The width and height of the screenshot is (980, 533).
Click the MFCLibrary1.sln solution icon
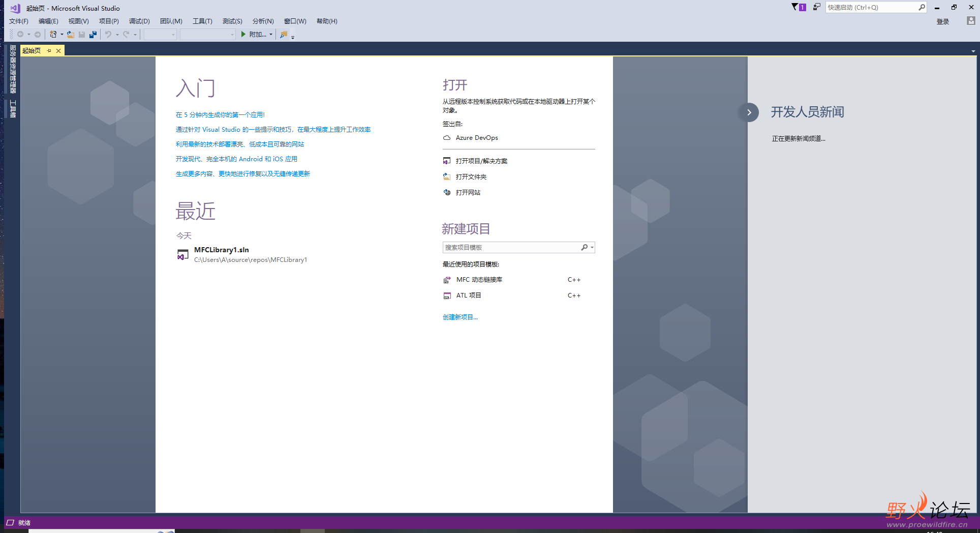[x=182, y=254]
